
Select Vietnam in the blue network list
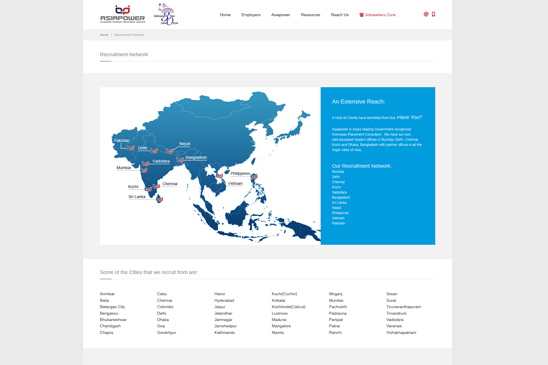click(338, 218)
